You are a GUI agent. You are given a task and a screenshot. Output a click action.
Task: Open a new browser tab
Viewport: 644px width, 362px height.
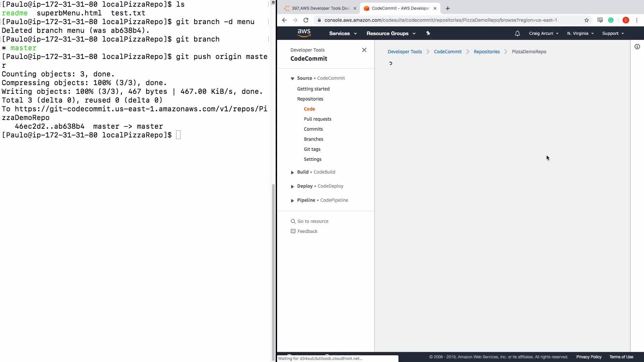447,8
